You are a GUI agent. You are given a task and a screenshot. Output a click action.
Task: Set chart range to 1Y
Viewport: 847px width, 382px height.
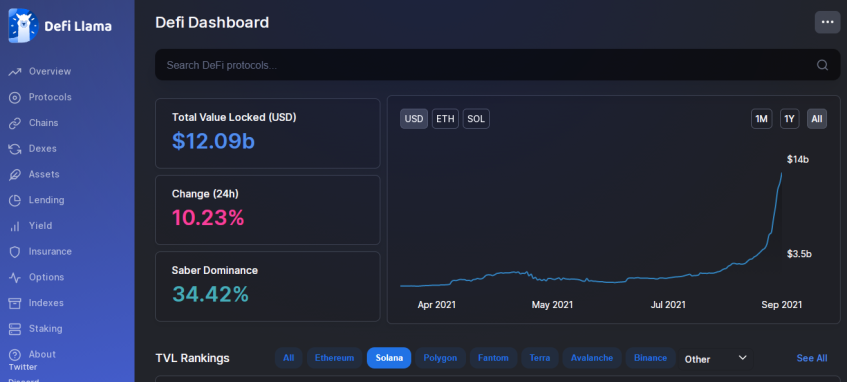coord(789,119)
